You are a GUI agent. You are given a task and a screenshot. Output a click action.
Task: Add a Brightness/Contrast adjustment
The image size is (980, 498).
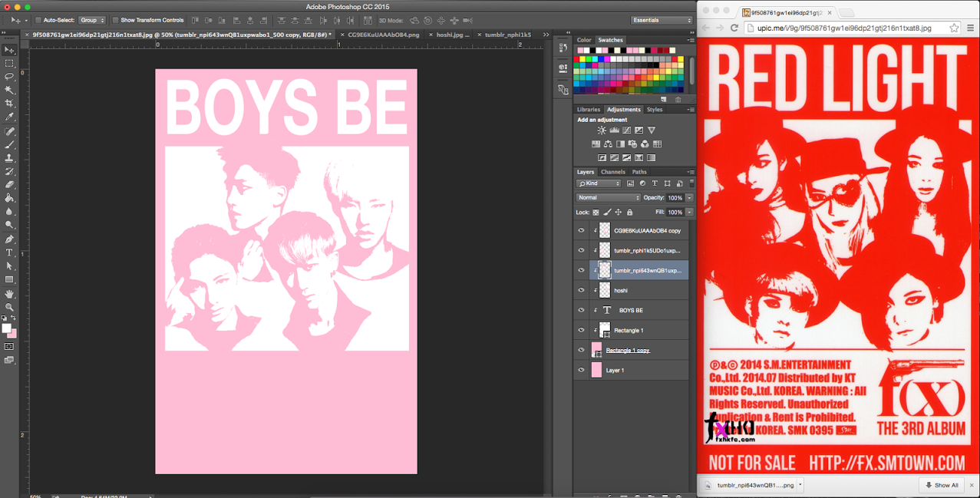(x=602, y=130)
